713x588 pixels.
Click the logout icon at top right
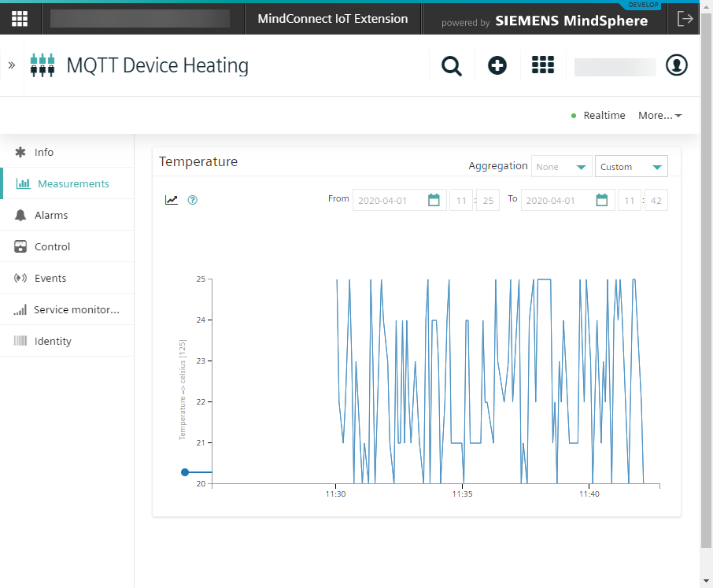[x=685, y=18]
